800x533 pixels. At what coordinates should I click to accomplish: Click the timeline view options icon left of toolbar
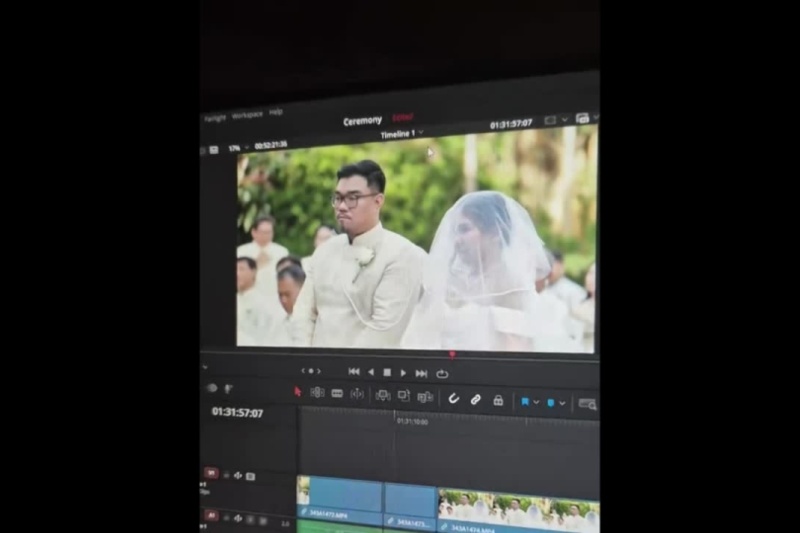coord(212,388)
